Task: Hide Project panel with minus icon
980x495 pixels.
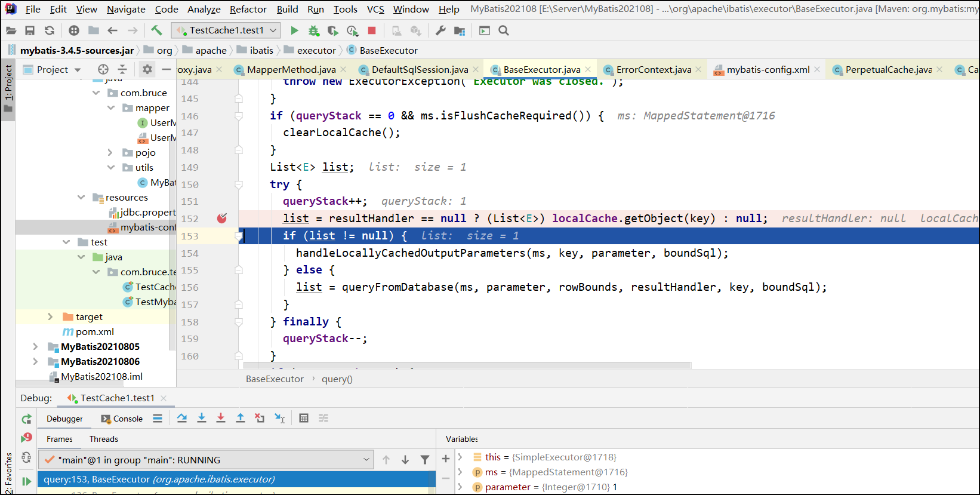Action: pyautogui.click(x=167, y=69)
